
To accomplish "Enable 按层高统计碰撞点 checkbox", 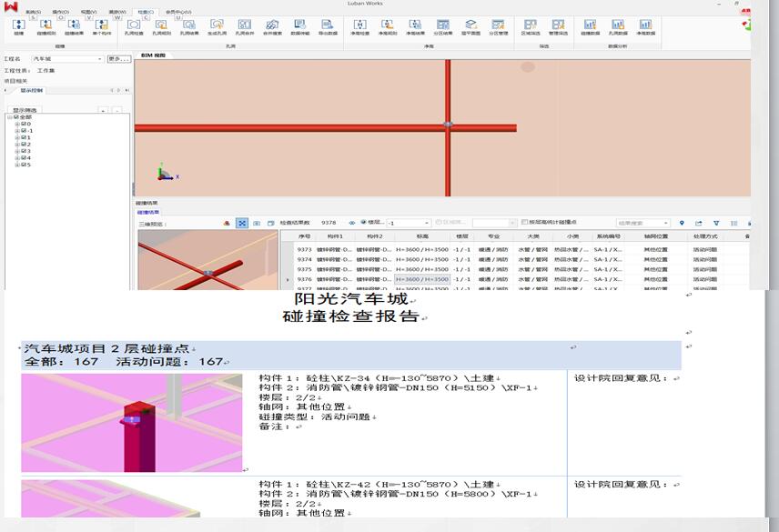I will (x=524, y=222).
